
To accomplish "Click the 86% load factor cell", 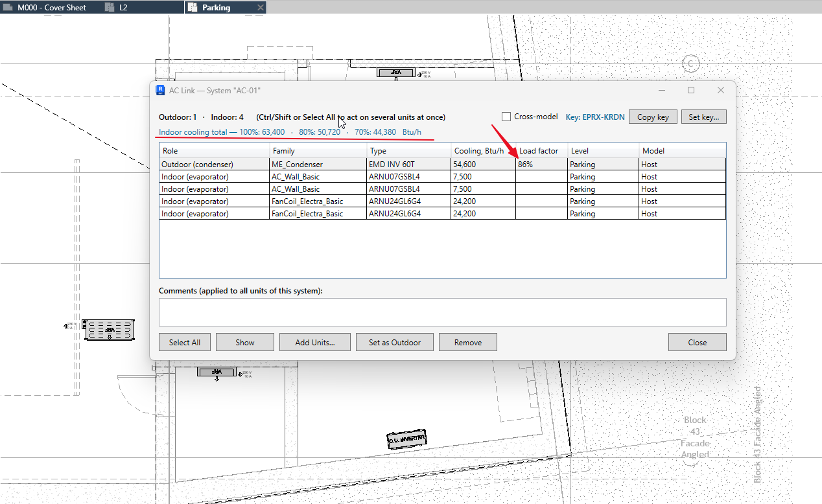I will [x=541, y=165].
